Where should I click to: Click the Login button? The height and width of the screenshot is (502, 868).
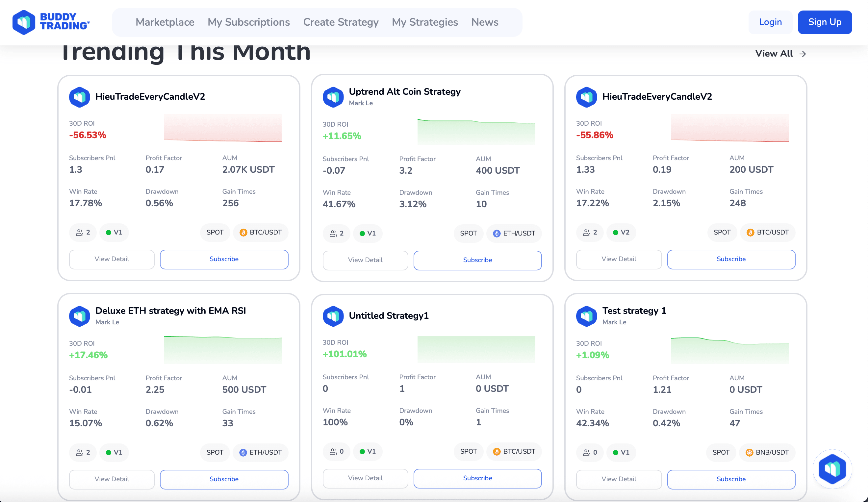(770, 22)
